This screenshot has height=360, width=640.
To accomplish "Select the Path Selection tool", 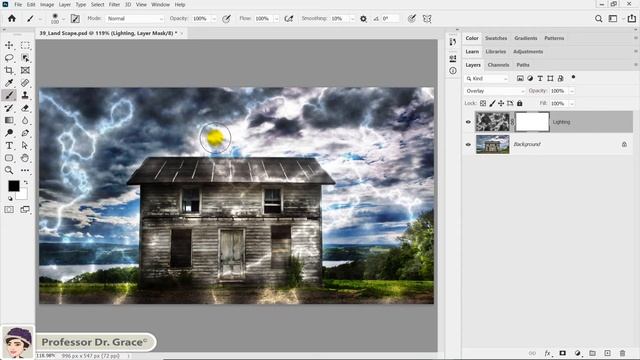I will [x=25, y=145].
